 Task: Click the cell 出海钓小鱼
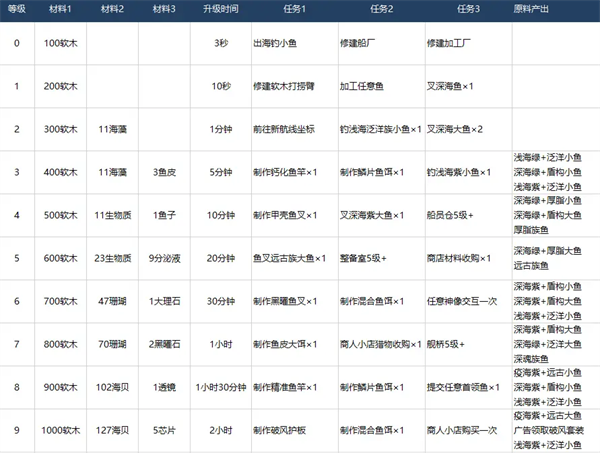click(x=275, y=43)
